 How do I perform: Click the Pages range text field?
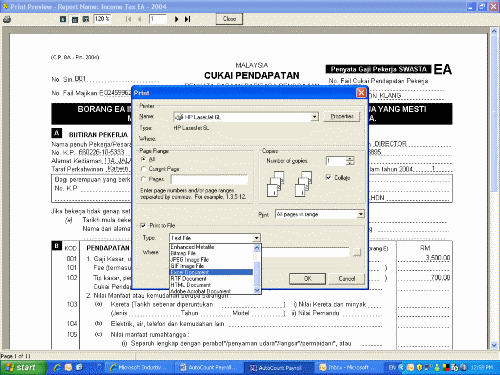209,179
